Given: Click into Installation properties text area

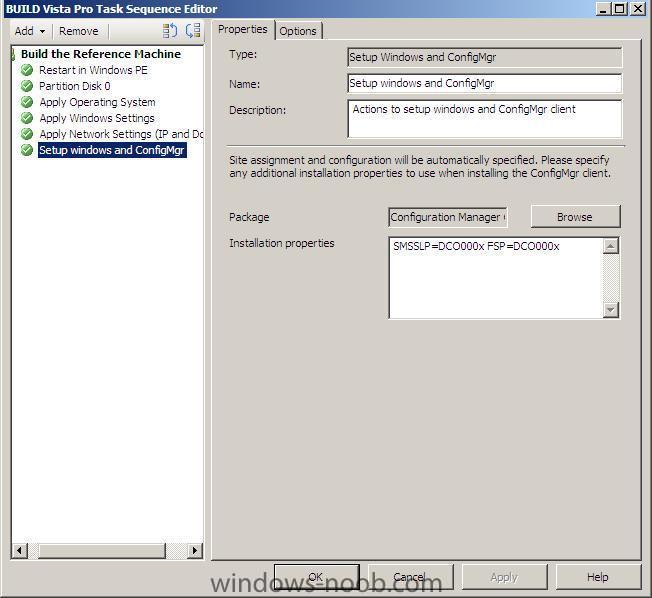Looking at the screenshot, I should [496, 278].
